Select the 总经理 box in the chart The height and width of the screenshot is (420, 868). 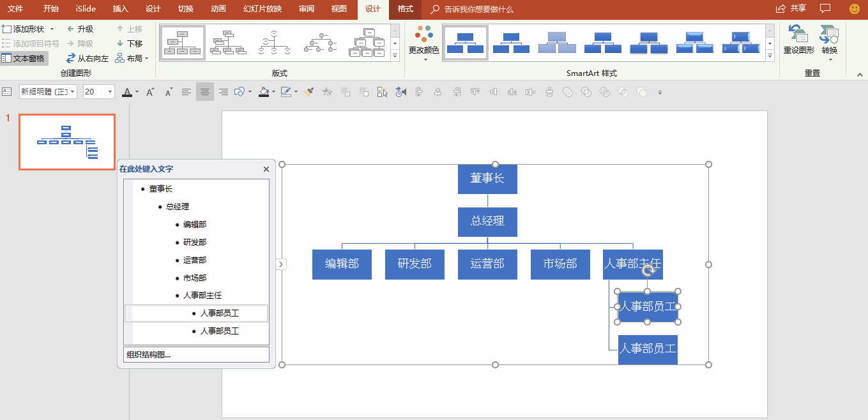coord(487,221)
